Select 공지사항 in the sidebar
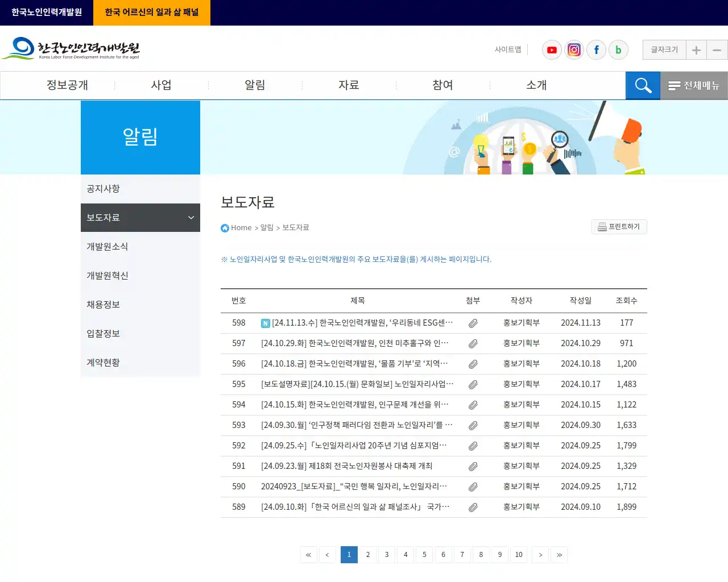Image resolution: width=728 pixels, height=582 pixels. (x=140, y=189)
